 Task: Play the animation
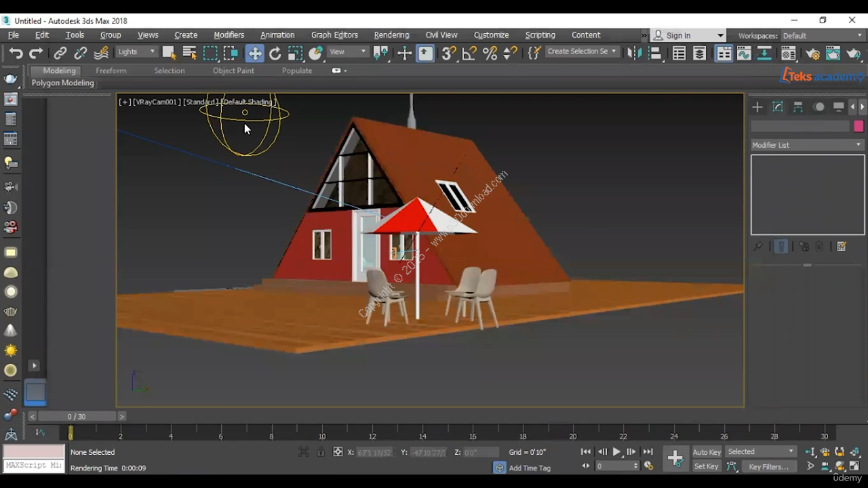[x=616, y=452]
